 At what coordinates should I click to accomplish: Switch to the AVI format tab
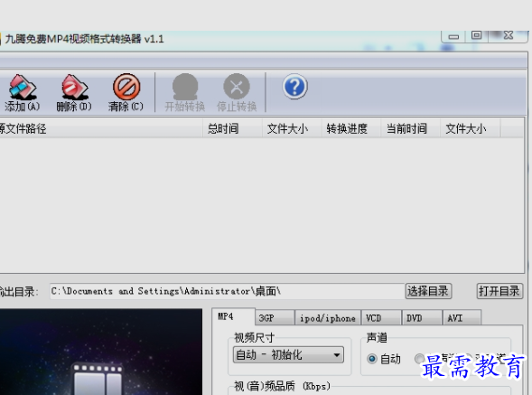pyautogui.click(x=462, y=318)
